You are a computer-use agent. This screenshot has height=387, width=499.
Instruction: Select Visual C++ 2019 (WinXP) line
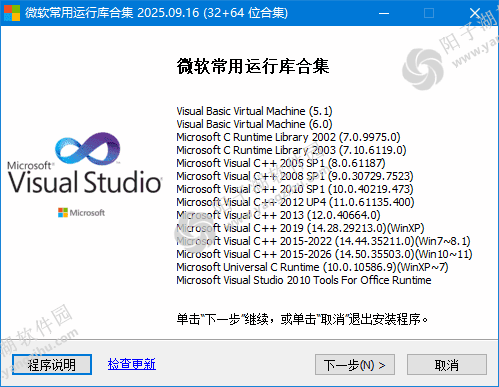(300, 228)
